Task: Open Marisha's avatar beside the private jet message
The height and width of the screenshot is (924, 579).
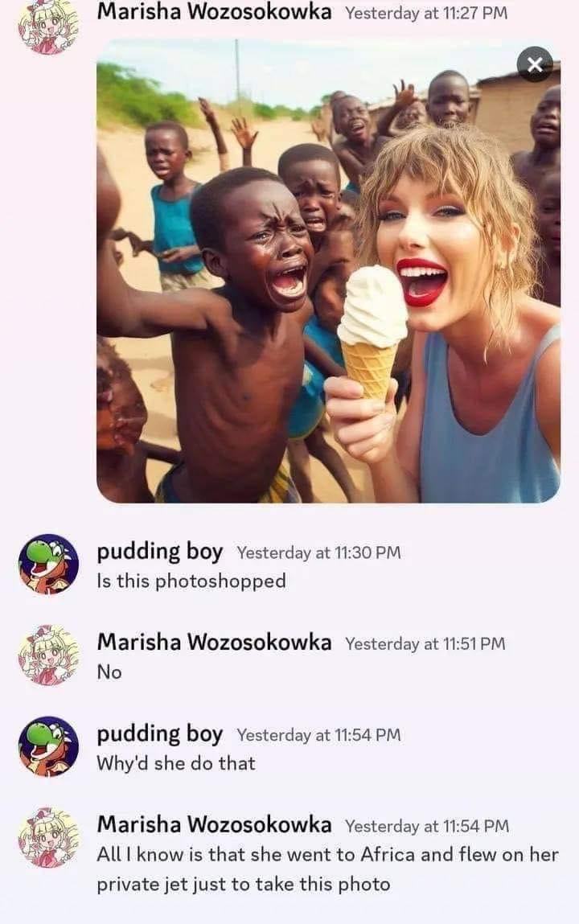Action: [x=48, y=837]
